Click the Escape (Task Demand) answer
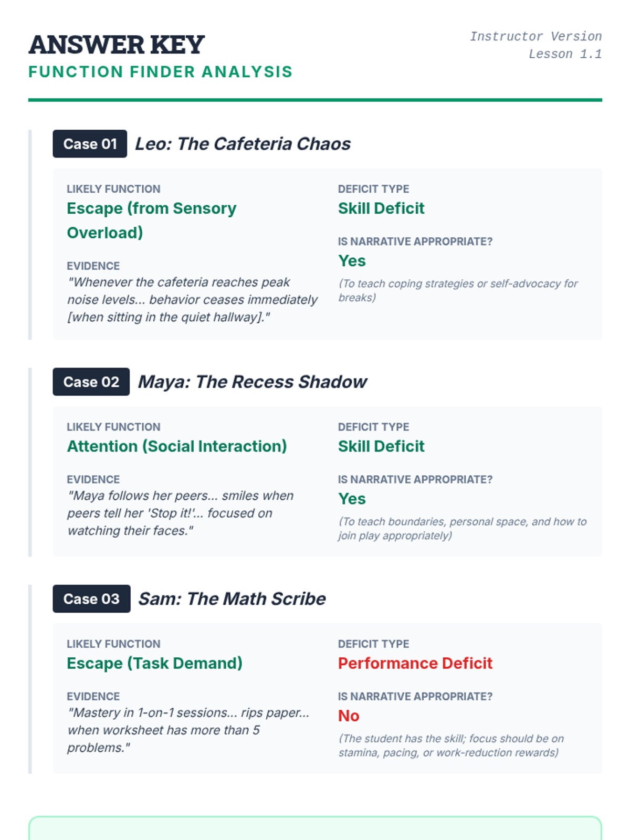 click(154, 663)
